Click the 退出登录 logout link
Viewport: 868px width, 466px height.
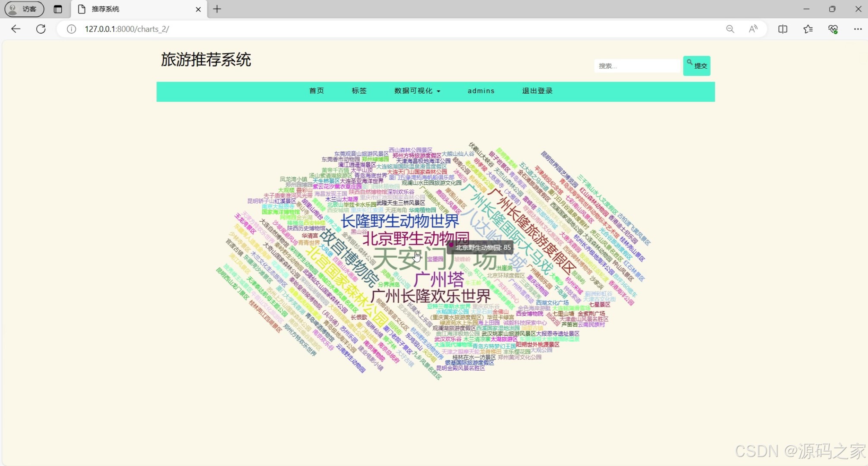(x=537, y=91)
